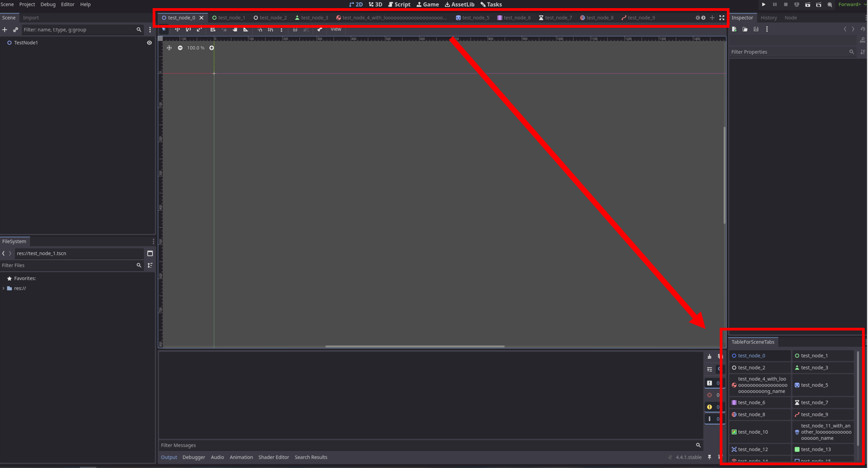Open the Help menu

85,4
